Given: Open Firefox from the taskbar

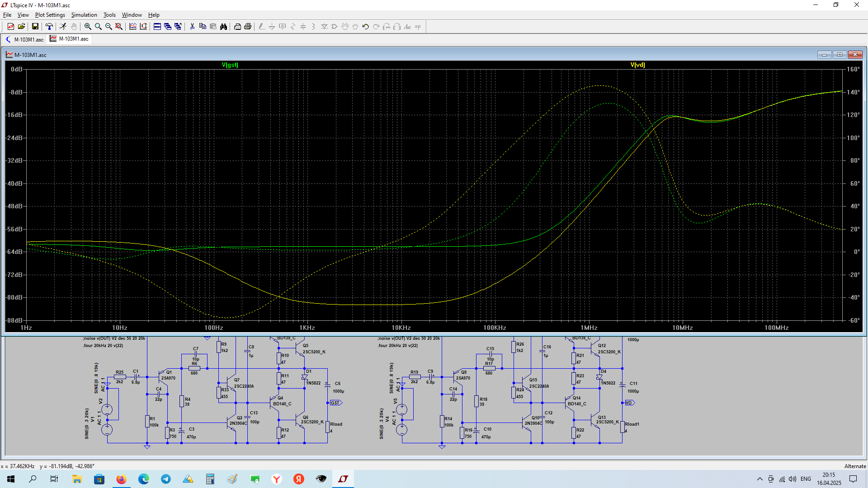Looking at the screenshot, I should (x=121, y=479).
